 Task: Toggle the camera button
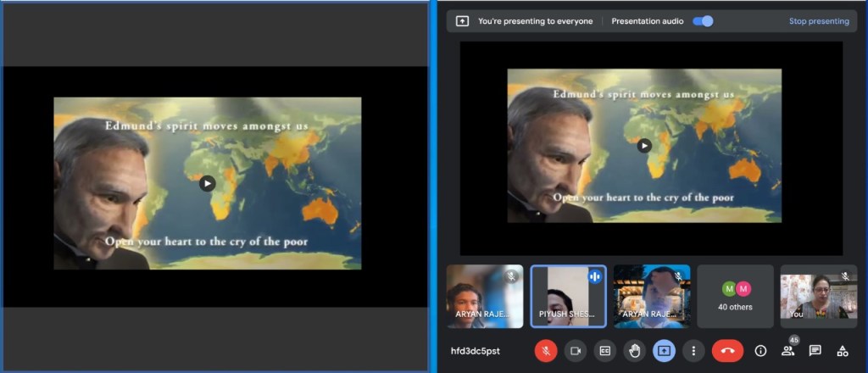point(576,350)
